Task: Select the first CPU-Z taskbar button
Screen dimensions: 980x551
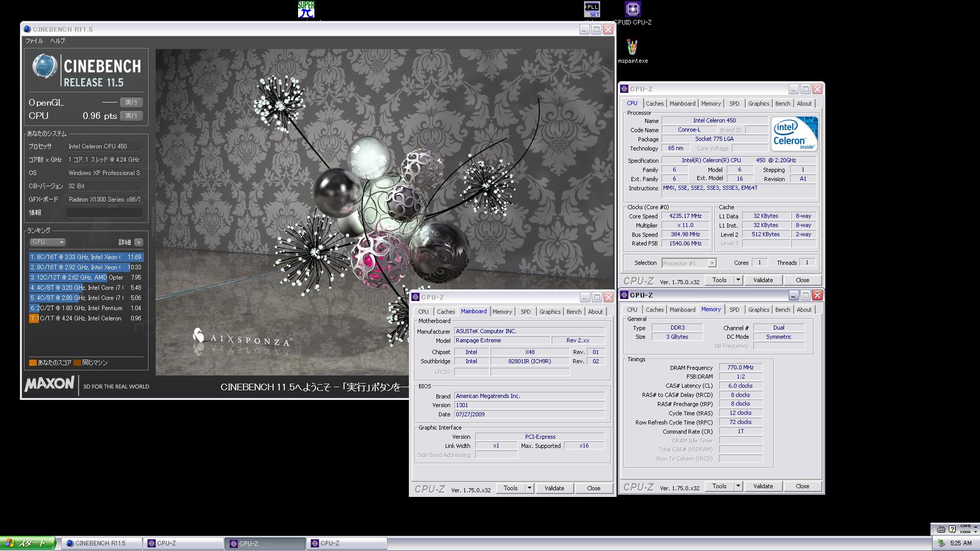Action: (x=183, y=543)
